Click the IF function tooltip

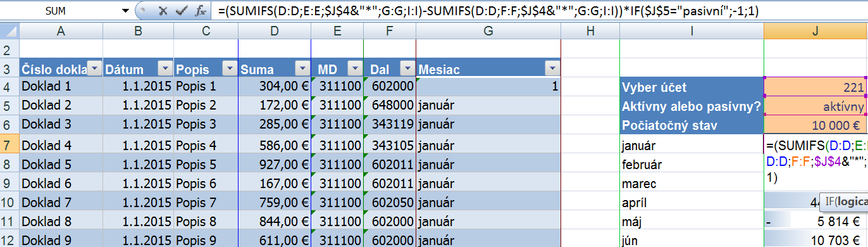point(844,202)
